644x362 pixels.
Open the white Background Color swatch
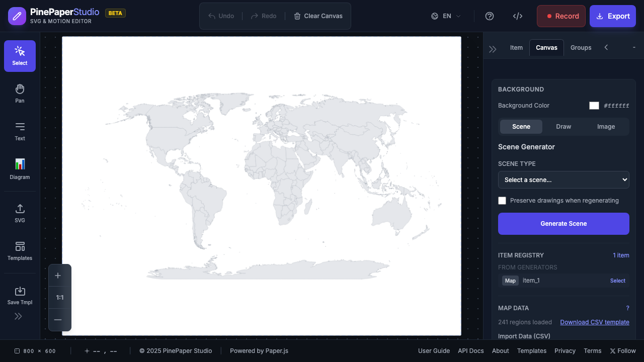coord(594,105)
